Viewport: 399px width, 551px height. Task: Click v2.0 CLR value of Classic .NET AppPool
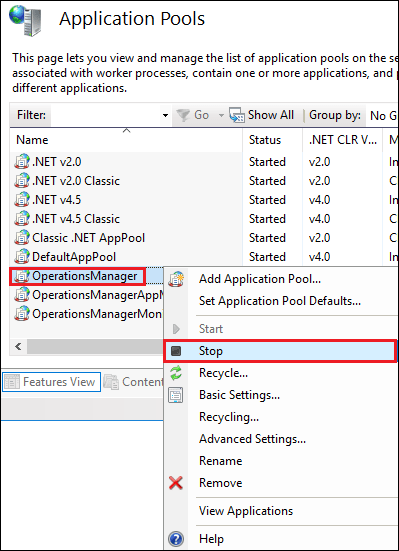(320, 238)
